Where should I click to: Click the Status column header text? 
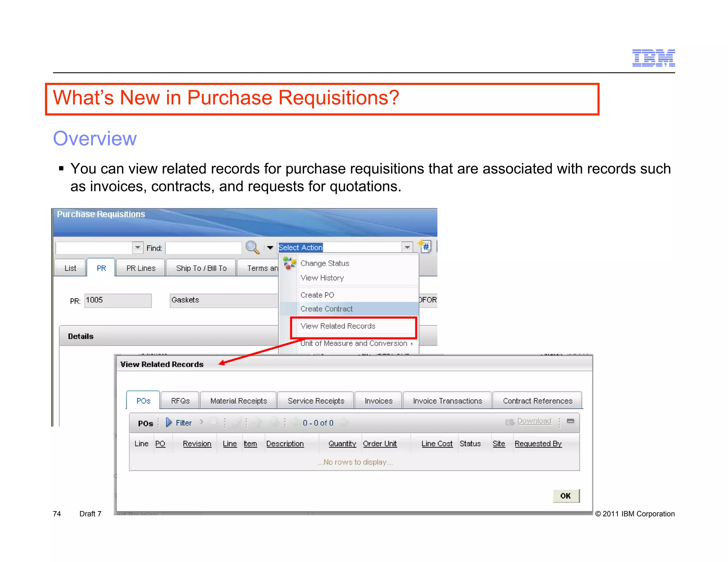click(470, 444)
